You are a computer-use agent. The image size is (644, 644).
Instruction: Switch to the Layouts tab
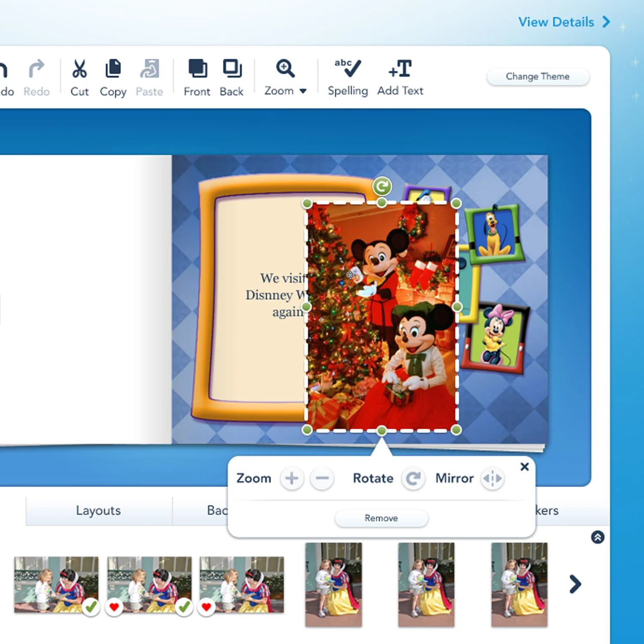(98, 511)
